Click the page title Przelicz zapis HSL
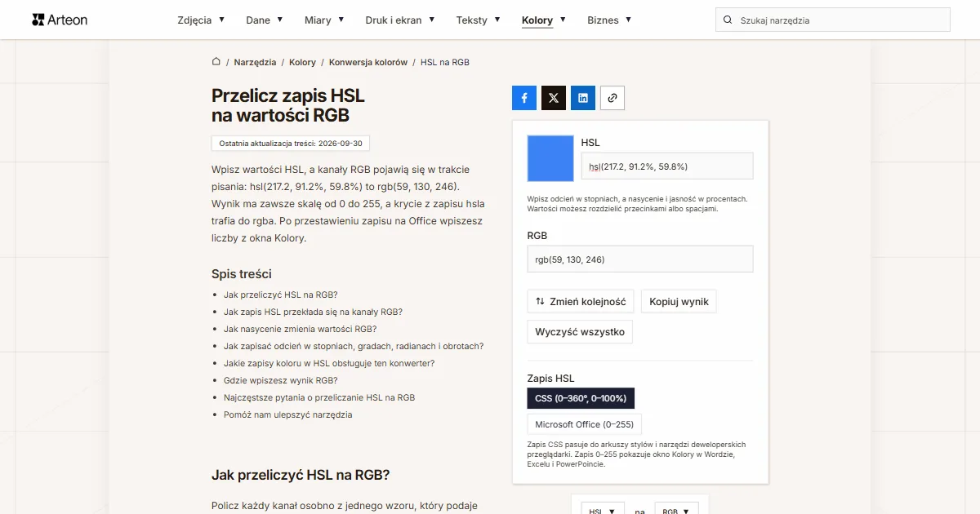The width and height of the screenshot is (980, 514). click(288, 106)
